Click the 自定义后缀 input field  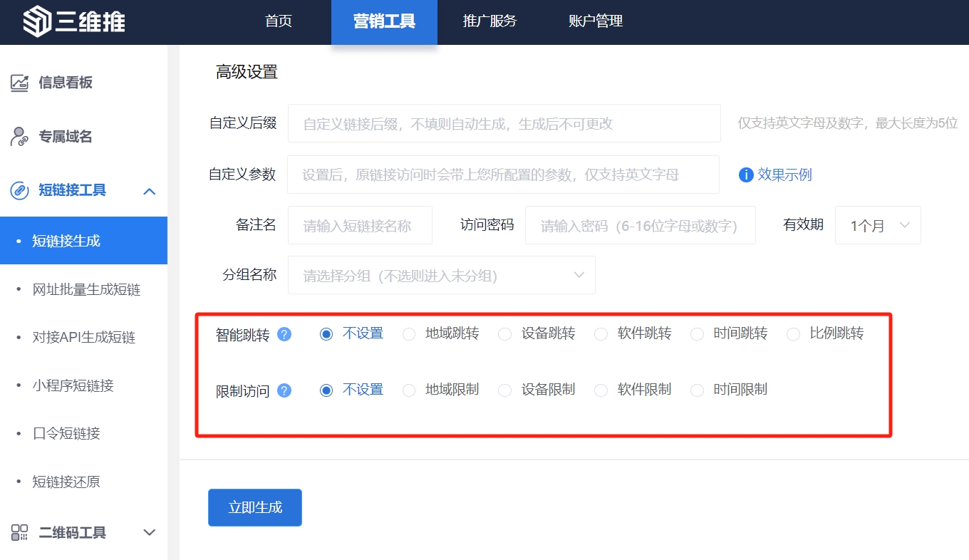pyautogui.click(x=504, y=124)
